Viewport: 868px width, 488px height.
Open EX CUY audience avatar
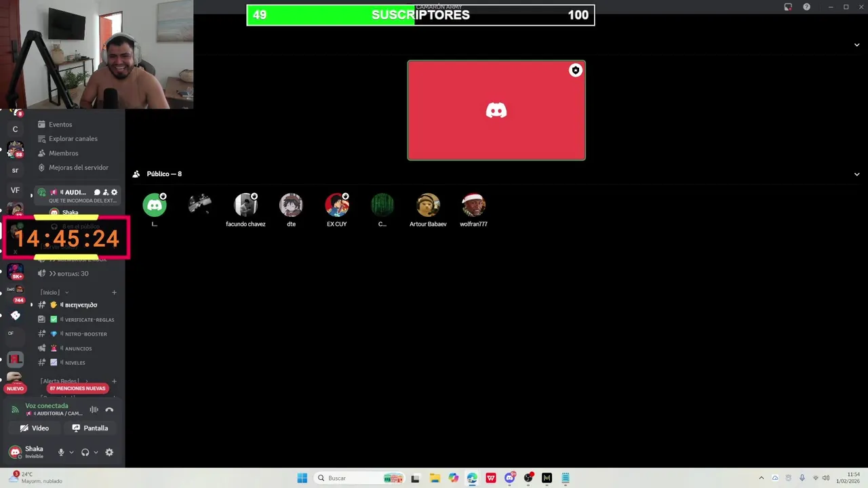336,205
